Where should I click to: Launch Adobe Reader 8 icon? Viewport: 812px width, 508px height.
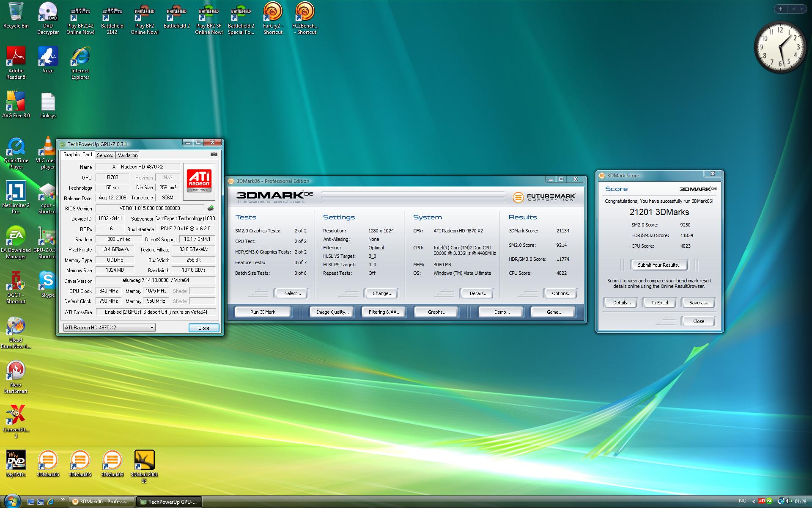(x=16, y=63)
